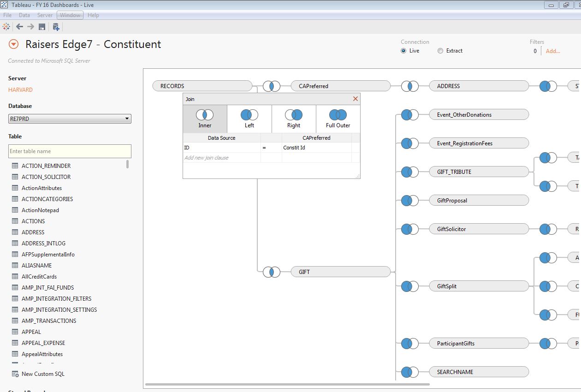Click the ID join clause field dropdown
581x392 pixels.
point(222,148)
